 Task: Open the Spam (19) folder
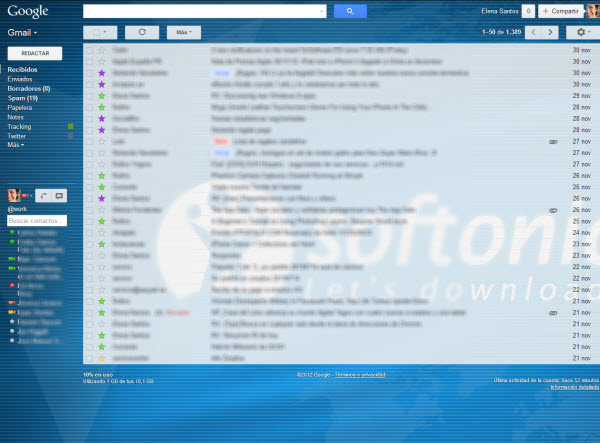click(x=23, y=98)
